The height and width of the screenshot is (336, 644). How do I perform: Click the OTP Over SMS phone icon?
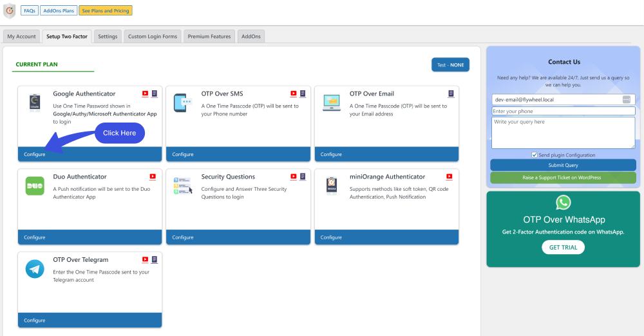(x=183, y=103)
